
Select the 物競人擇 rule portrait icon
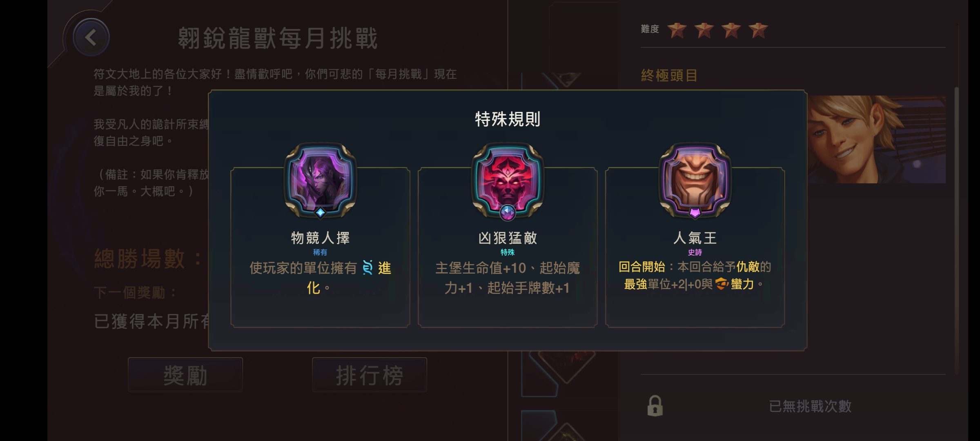[x=321, y=178]
